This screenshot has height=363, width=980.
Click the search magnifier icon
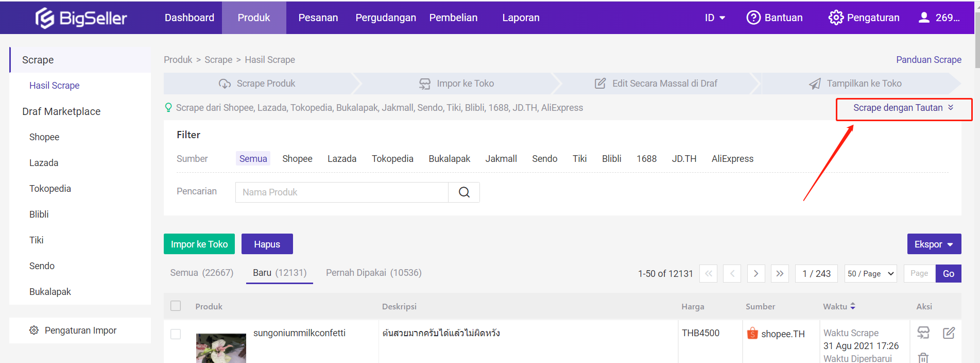pos(464,192)
